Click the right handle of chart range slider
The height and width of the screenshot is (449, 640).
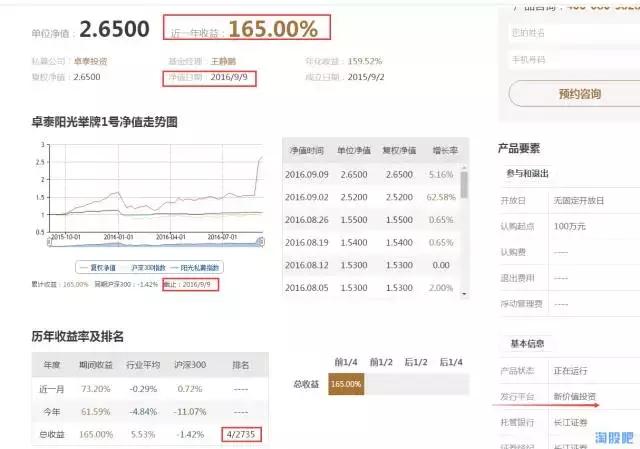click(260, 242)
